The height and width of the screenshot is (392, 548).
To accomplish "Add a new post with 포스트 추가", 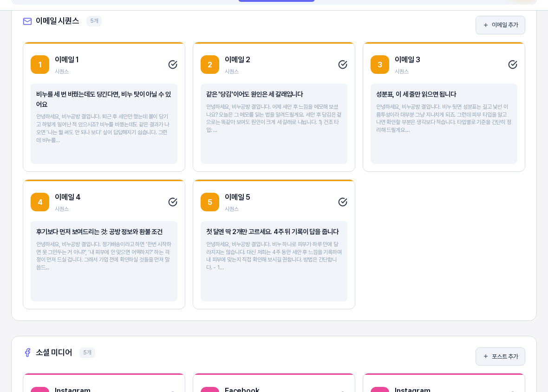I will point(500,357).
